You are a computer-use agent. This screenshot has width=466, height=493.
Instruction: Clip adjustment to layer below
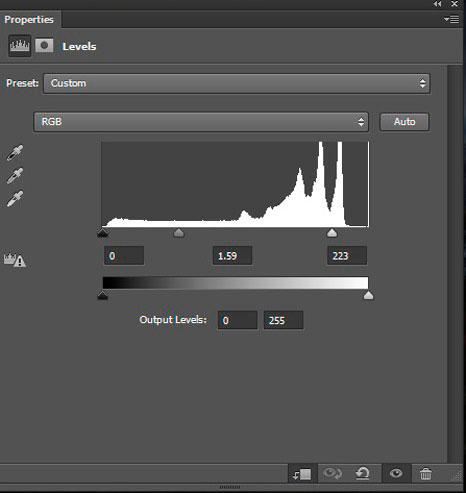coord(302,474)
